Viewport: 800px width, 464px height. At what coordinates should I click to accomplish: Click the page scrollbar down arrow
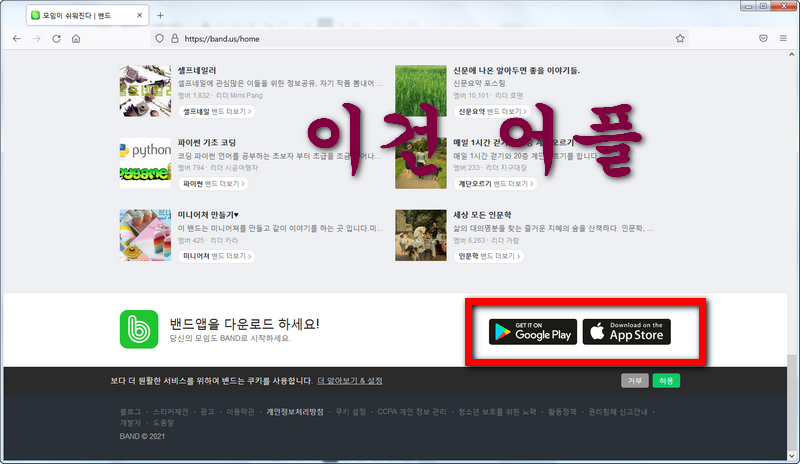click(x=791, y=456)
